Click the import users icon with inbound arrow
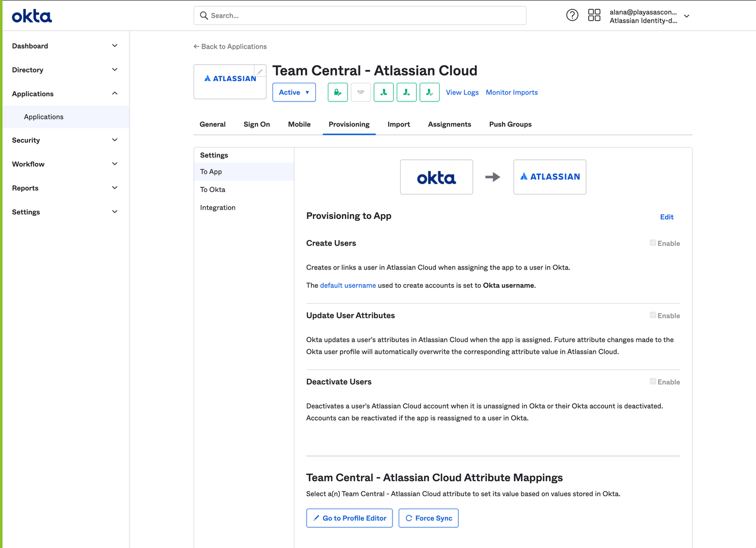 (384, 92)
